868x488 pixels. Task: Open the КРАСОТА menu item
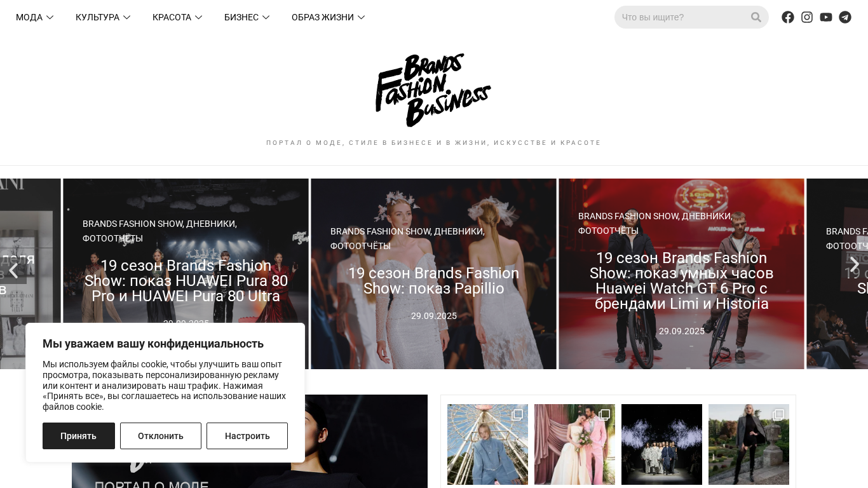(172, 17)
